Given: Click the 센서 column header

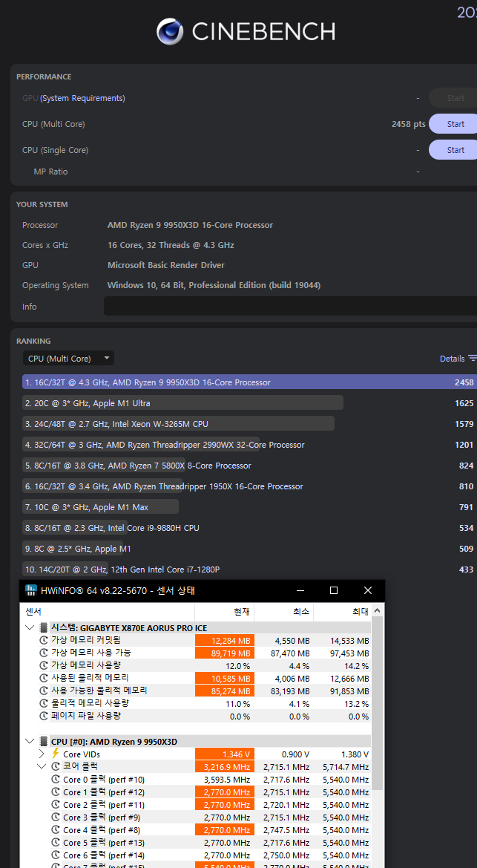Looking at the screenshot, I should click(108, 612).
